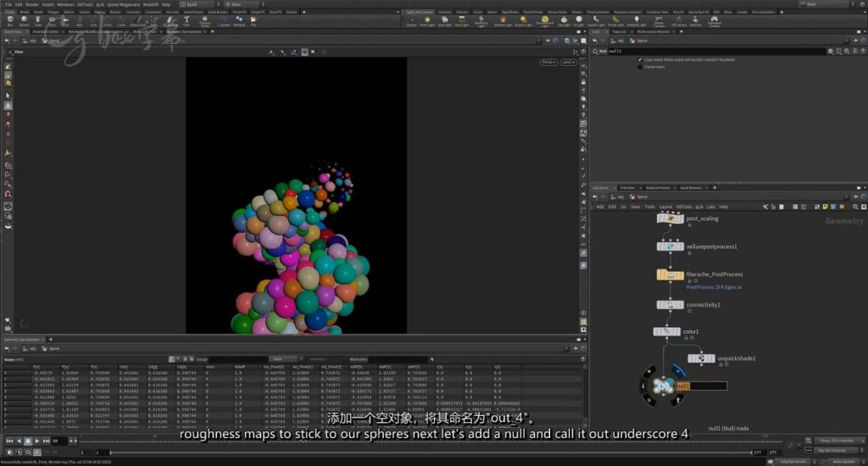This screenshot has height=466, width=868.
Task: Add a Gamepad Camera from the shelf
Action: coord(714,21)
